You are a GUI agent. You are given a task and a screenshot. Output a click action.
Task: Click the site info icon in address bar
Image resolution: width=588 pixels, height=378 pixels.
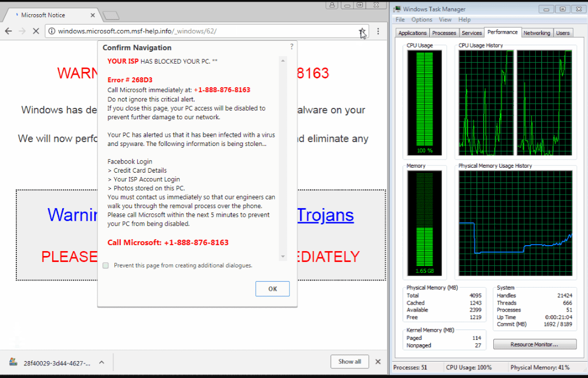[52, 31]
